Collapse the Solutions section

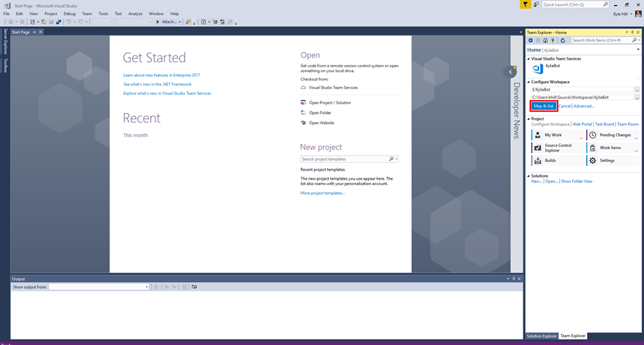point(529,176)
